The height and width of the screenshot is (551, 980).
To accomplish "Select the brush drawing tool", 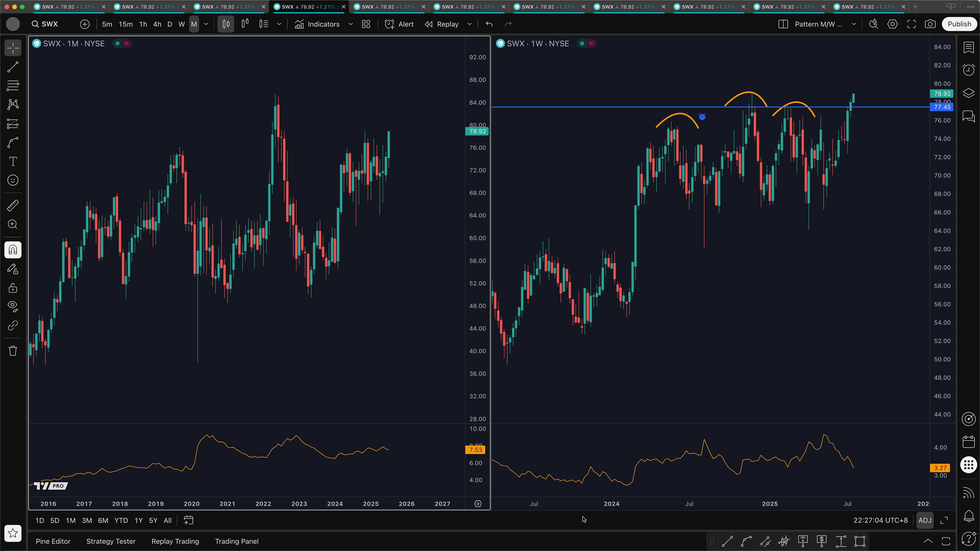I will tap(13, 143).
